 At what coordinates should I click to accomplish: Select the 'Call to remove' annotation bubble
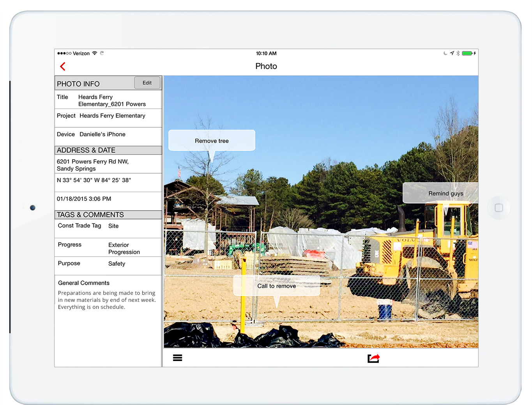[276, 286]
